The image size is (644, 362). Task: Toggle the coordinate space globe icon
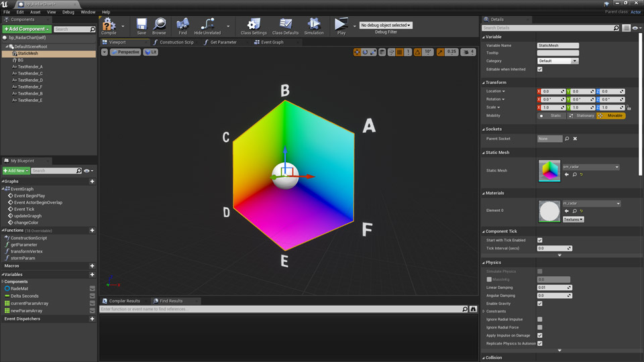point(382,52)
